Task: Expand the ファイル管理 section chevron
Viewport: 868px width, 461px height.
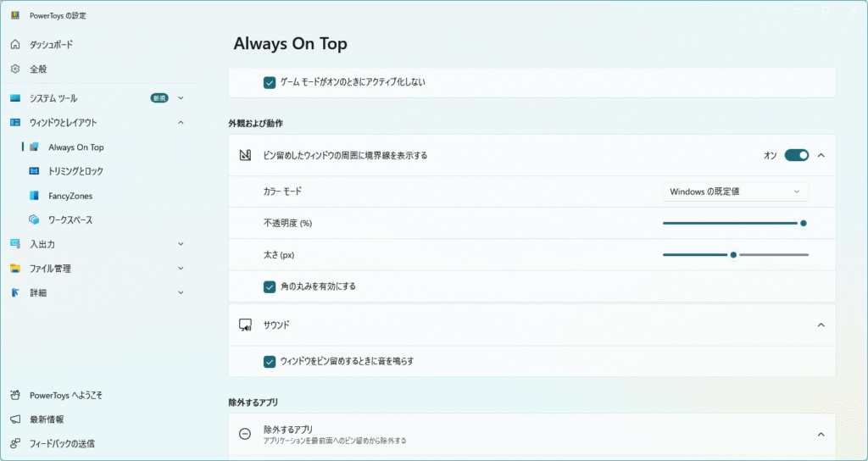Action: [x=181, y=269]
